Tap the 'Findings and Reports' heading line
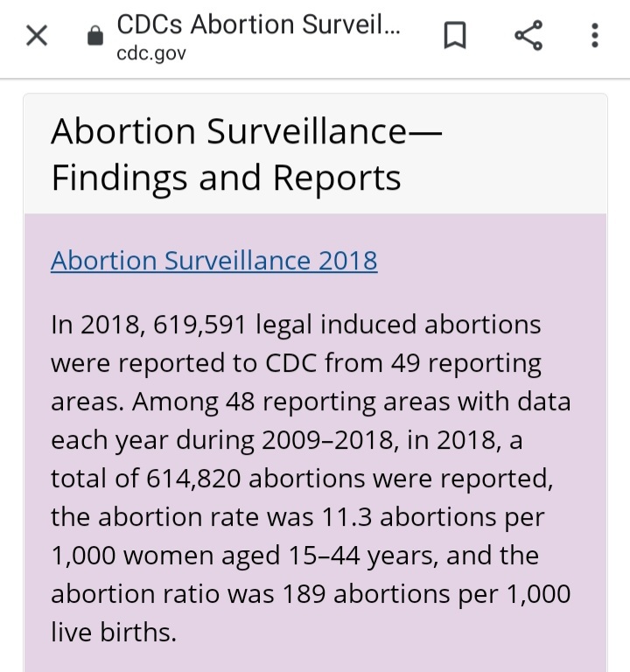630x672 pixels. pyautogui.click(x=226, y=178)
